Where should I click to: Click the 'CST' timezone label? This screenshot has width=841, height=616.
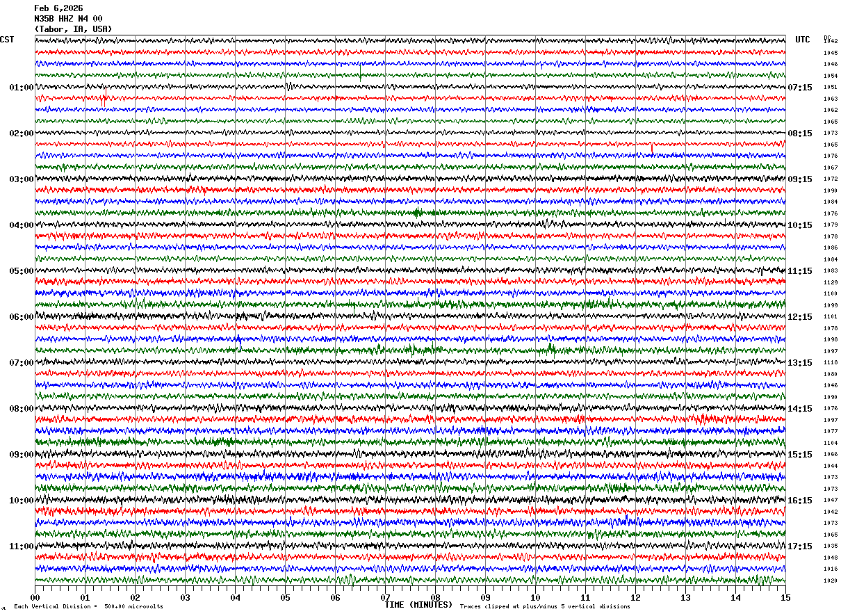coord(7,40)
